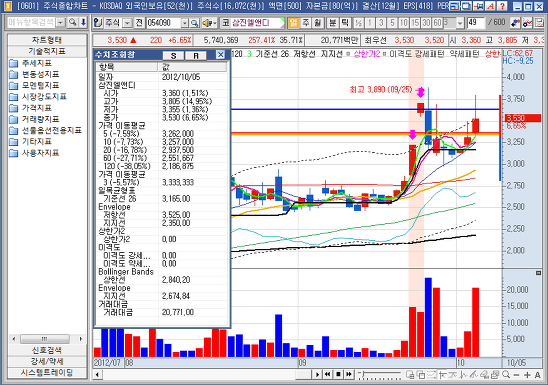Click the plus zoom-in icon at bottom right

[x=527, y=375]
